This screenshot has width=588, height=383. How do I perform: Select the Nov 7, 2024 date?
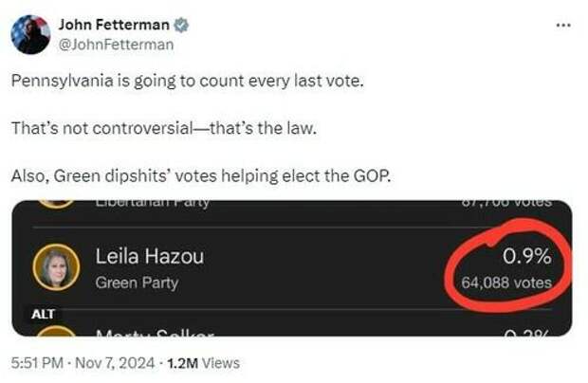[x=115, y=363]
